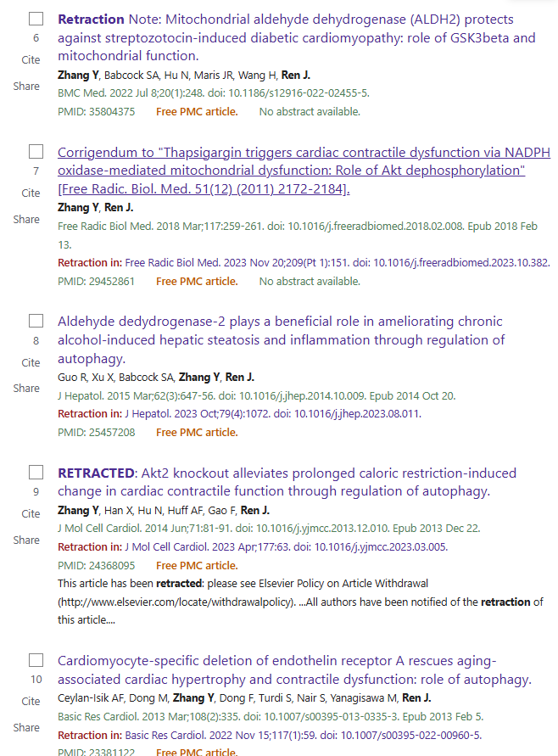Click author list Guo R, Xu X, Babcock SA
558x756 pixels.
coord(156,377)
